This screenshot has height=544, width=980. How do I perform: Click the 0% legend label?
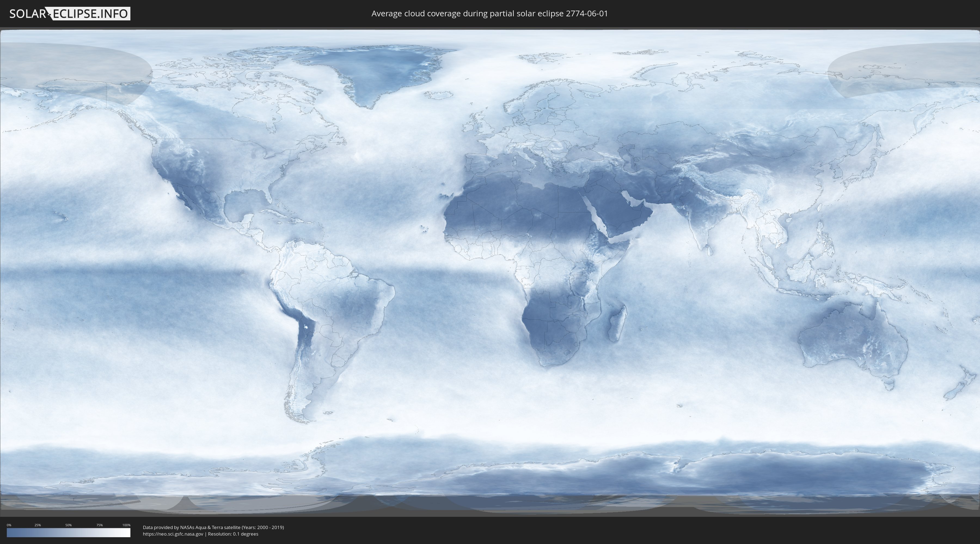[x=9, y=525]
